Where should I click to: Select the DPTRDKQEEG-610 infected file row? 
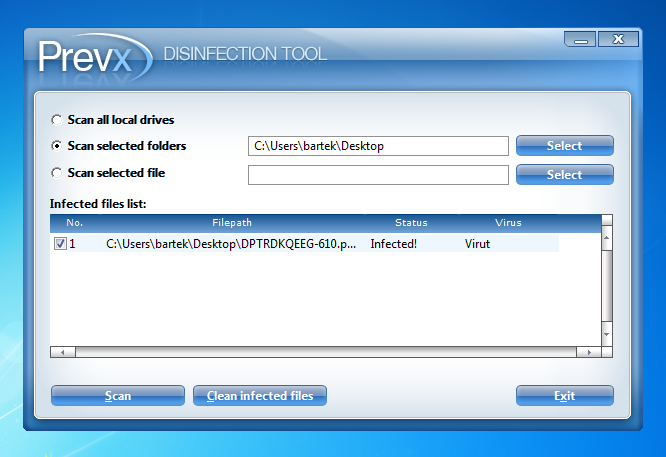click(x=230, y=243)
